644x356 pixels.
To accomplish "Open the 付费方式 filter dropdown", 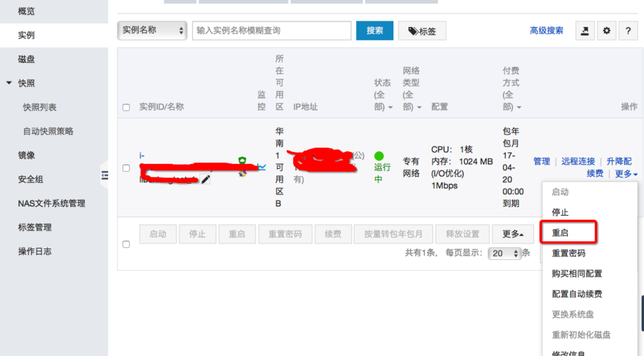I will pos(511,89).
